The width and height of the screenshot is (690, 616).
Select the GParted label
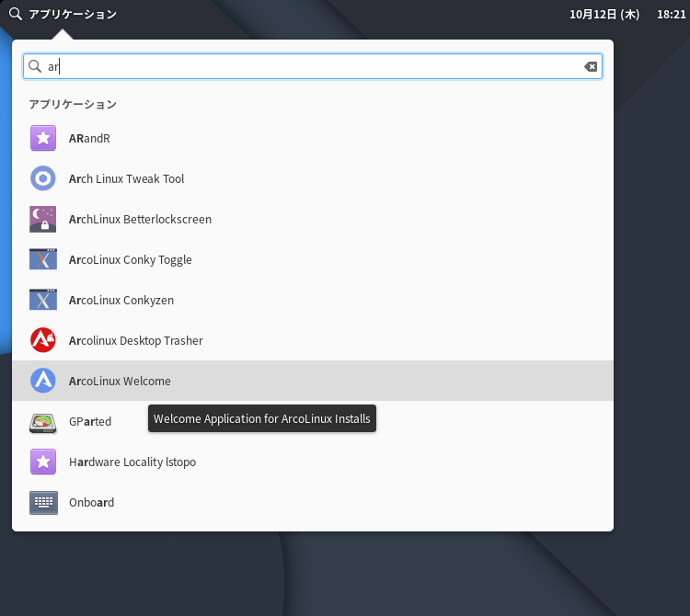(90, 421)
